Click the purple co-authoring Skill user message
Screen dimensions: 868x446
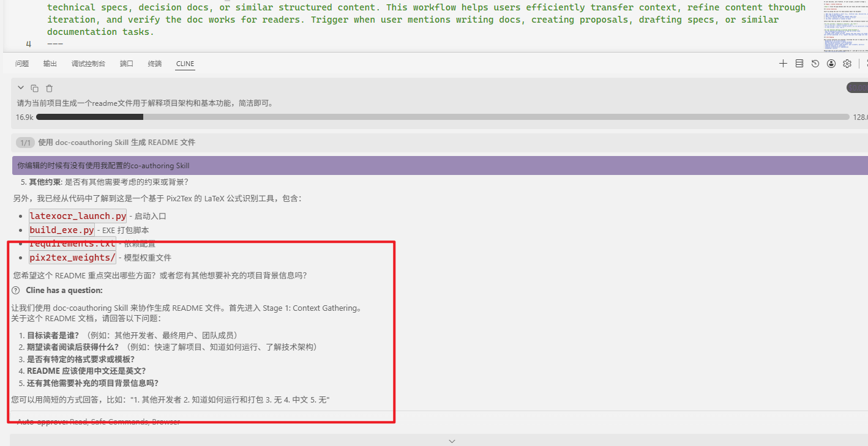(440, 165)
